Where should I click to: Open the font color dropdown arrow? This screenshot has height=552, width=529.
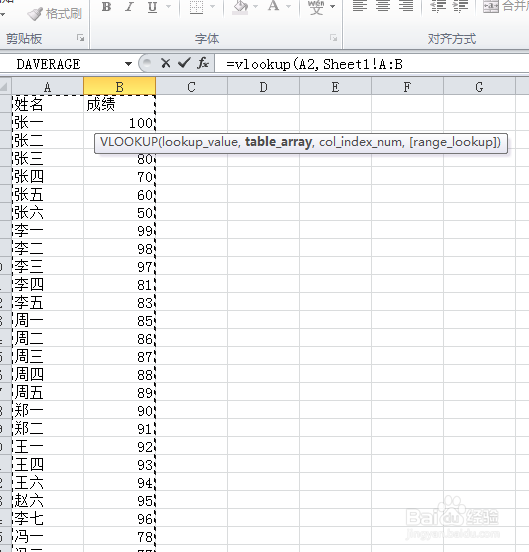(289, 7)
